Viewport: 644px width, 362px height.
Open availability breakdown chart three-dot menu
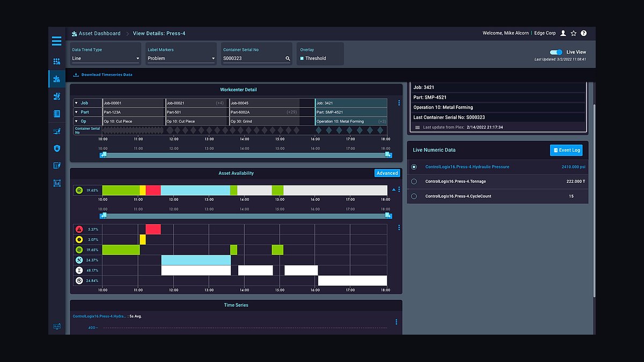(399, 227)
